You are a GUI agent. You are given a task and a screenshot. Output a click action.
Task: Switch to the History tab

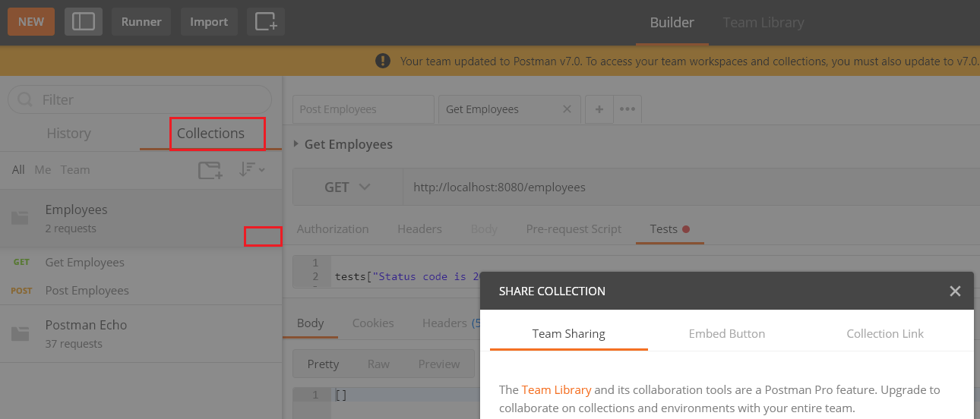[68, 133]
